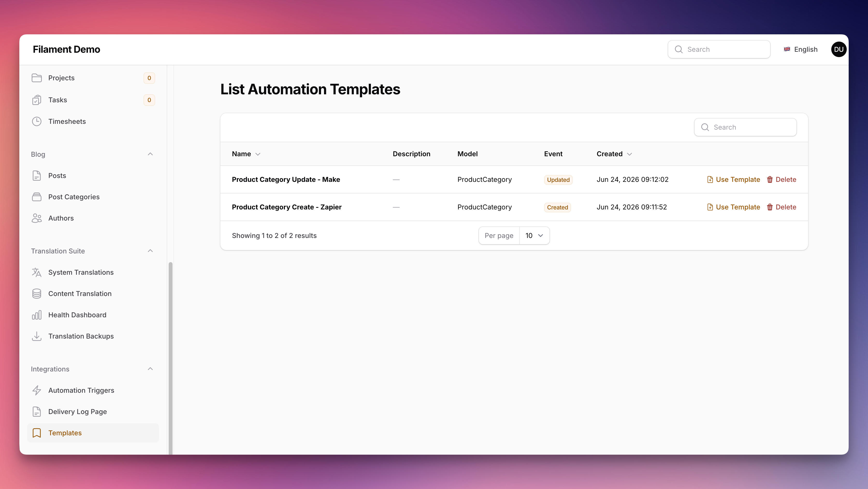Click the trash icon for Update - Make row
Viewport: 868px width, 489px height.
(770, 179)
